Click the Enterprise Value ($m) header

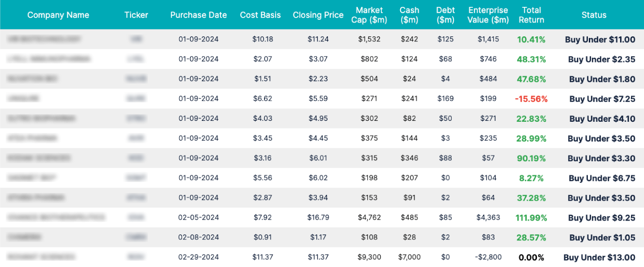(488, 15)
